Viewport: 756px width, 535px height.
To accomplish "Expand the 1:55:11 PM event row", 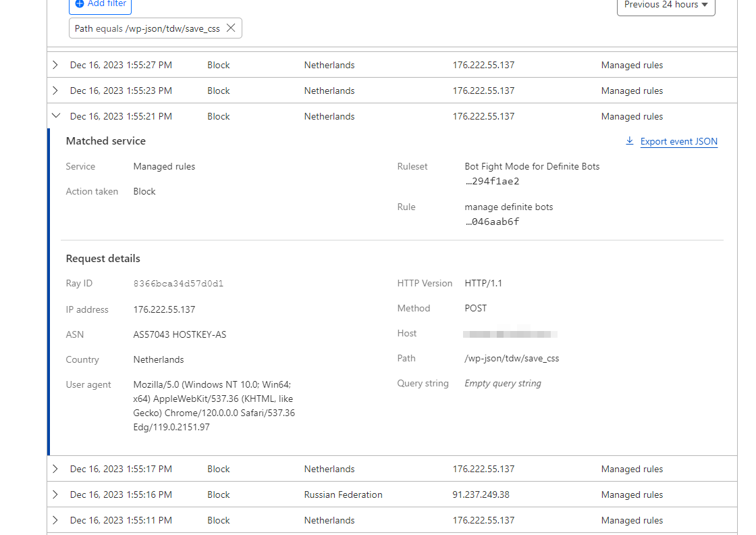I will click(x=55, y=519).
